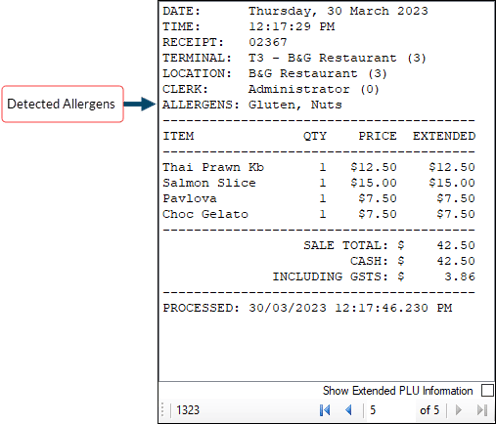Click the TERMINAL value T3 - B&G Restaurant (3)

[337, 58]
